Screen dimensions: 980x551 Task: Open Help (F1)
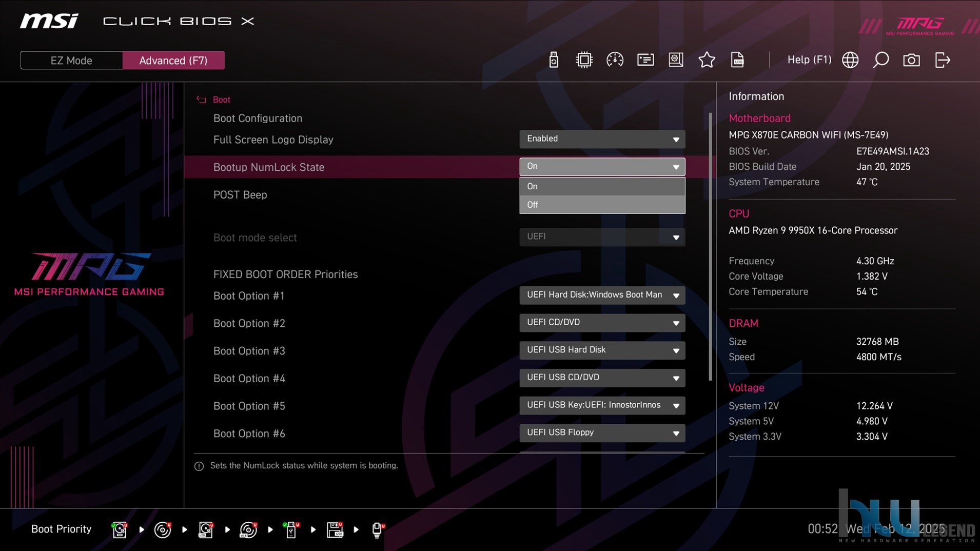[809, 60]
